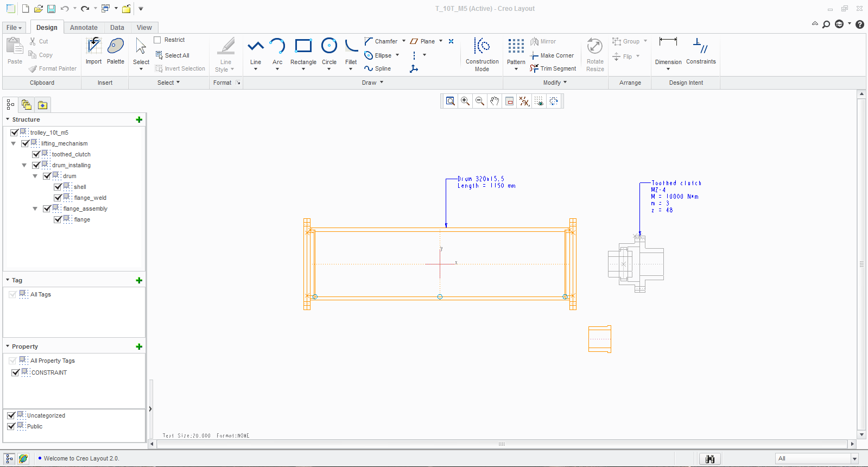
Task: Collapse the left panel with the arrow handle
Action: point(150,409)
